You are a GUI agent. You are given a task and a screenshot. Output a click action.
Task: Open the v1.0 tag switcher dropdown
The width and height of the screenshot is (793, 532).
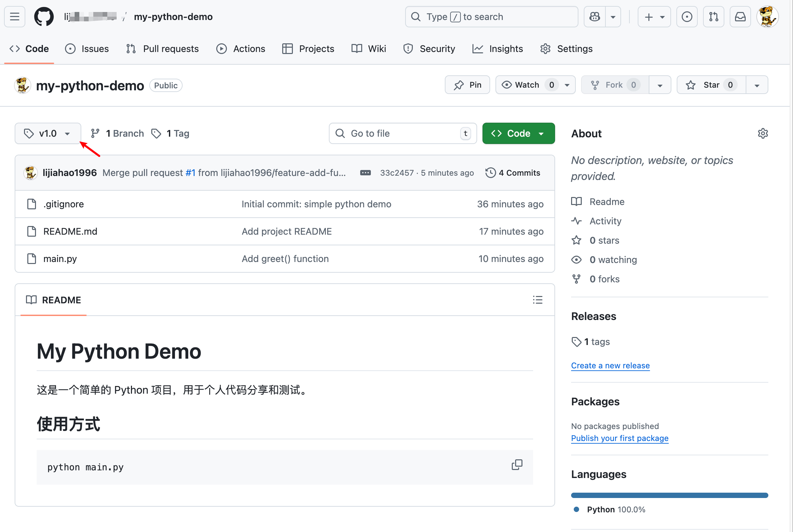click(x=48, y=133)
